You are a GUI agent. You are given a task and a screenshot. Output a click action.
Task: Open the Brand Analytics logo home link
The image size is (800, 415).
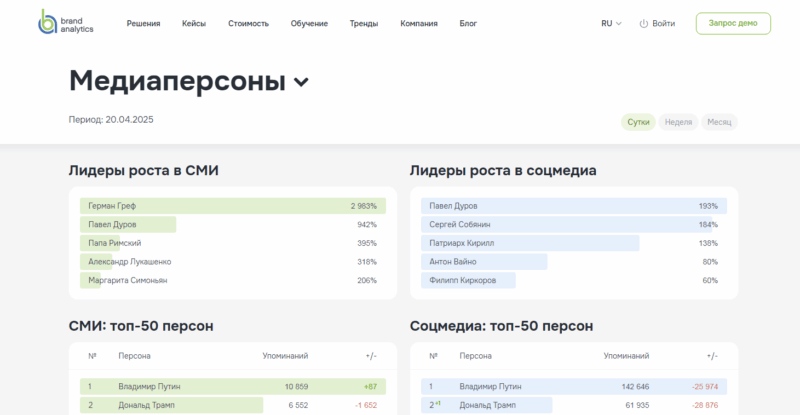point(65,22)
